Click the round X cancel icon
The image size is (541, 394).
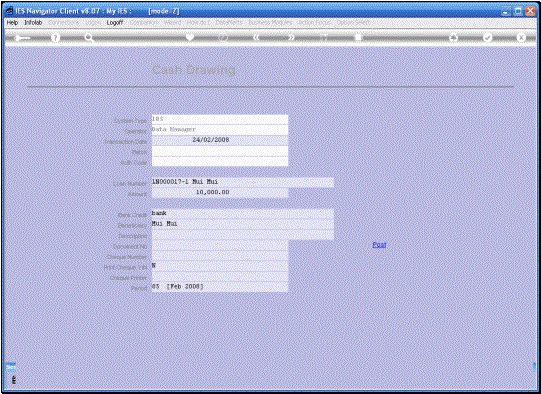(x=521, y=38)
